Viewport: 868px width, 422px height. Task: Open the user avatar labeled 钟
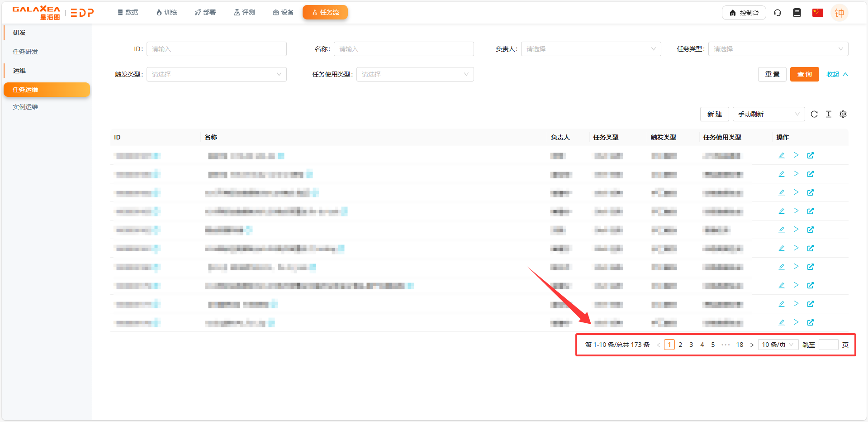pyautogui.click(x=839, y=12)
